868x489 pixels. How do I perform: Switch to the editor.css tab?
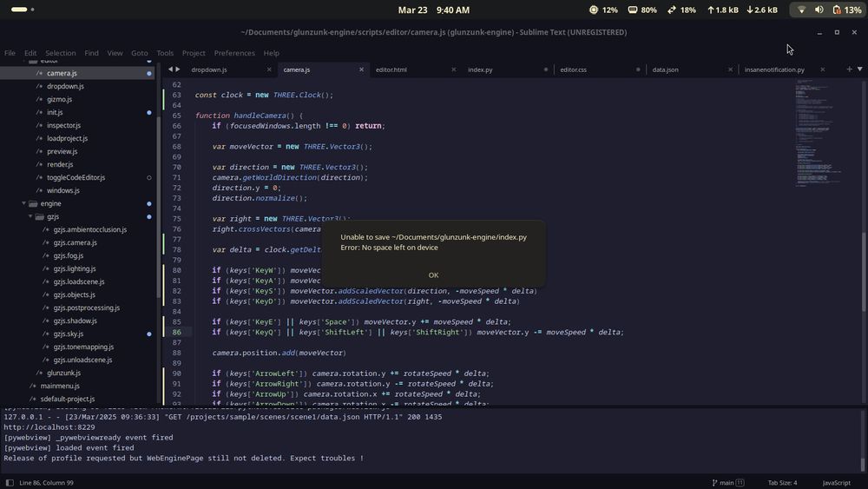tap(573, 69)
